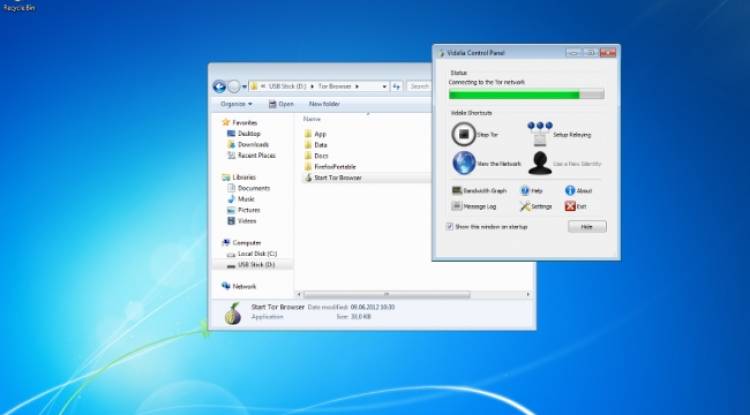
Task: Click the Hide button in Vidalia
Action: (587, 227)
